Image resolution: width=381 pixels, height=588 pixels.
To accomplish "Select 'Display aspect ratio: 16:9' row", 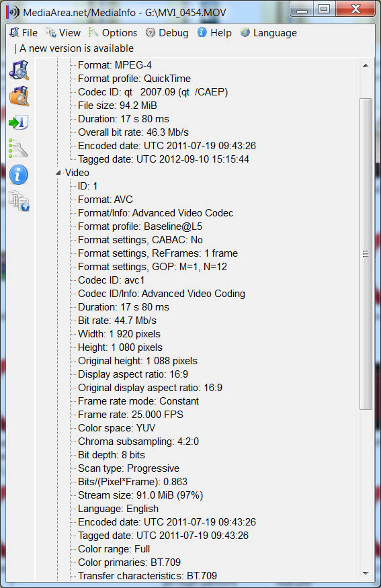I will [x=133, y=374].
